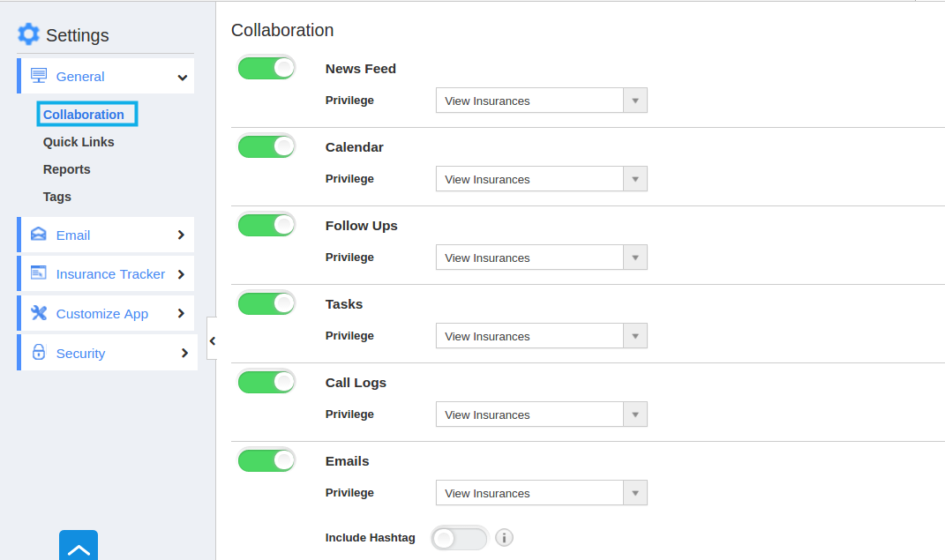Click the Customize App tools icon
945x560 pixels.
tap(39, 312)
